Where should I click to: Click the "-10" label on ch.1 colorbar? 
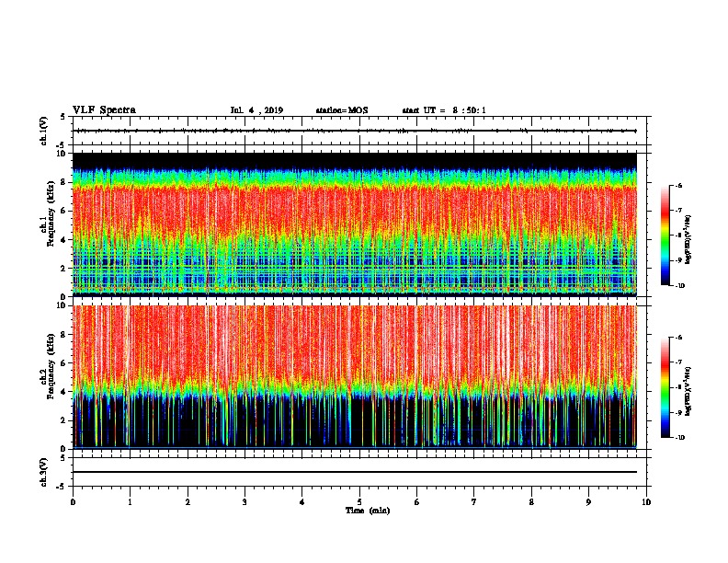pos(680,286)
